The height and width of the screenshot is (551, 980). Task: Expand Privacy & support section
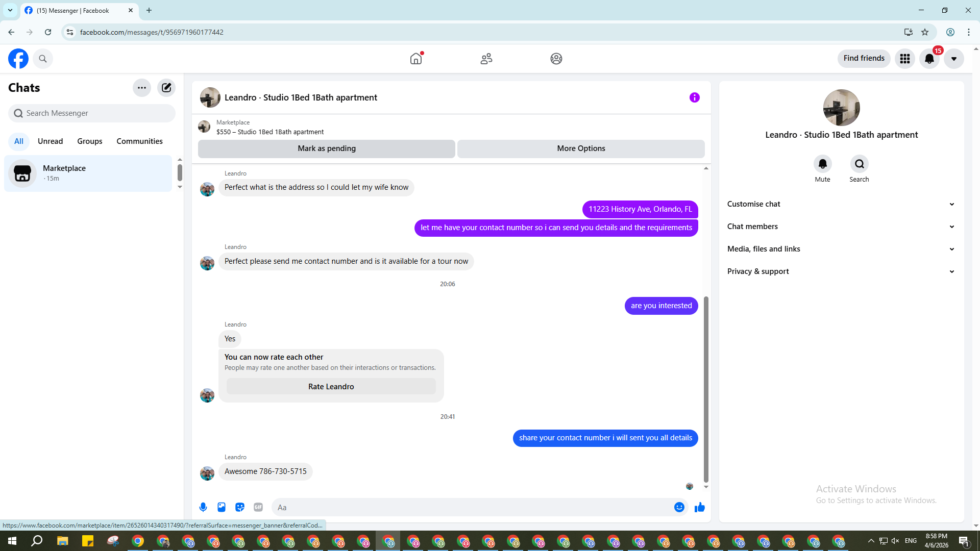[842, 271]
